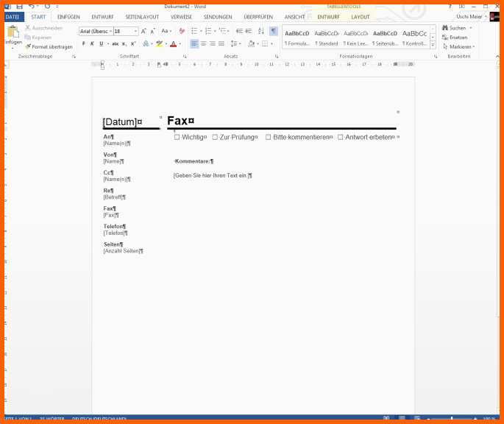
Task: Click Format übertragen button
Action: click(49, 47)
